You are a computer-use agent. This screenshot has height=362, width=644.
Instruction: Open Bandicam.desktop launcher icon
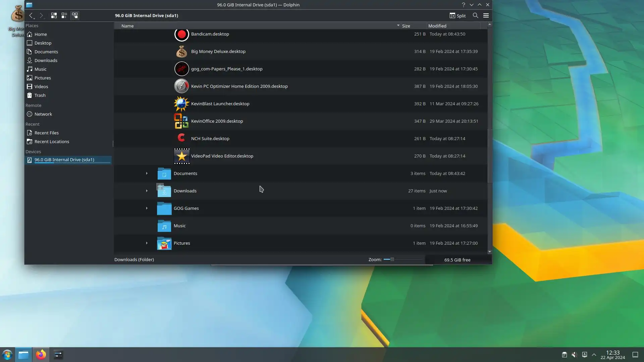[181, 34]
